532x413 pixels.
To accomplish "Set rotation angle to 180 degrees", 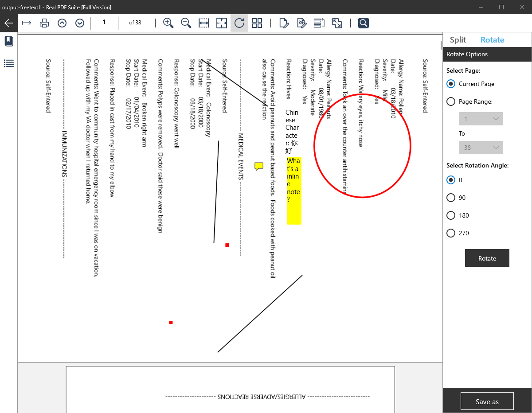I will tap(450, 215).
